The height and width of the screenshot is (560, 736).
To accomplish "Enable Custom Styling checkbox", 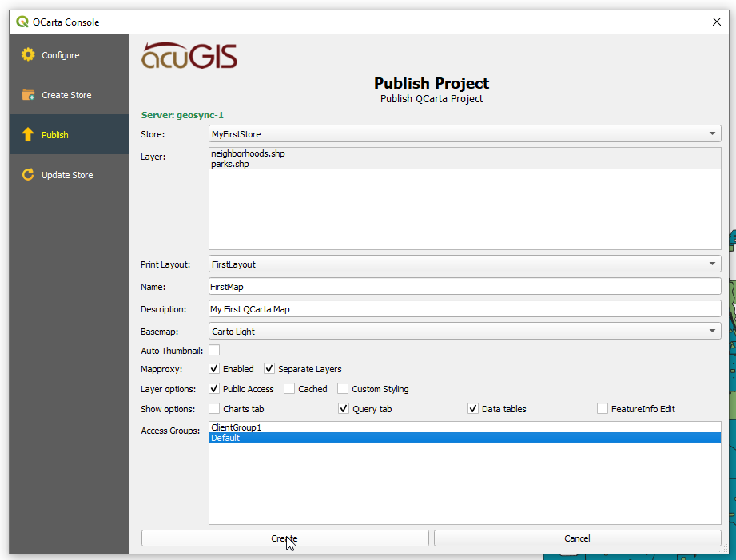I will [343, 389].
